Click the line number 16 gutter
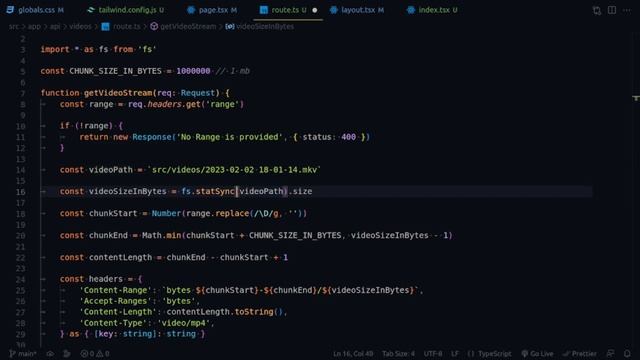Screen dimensions: 640x360 [x=20, y=192]
